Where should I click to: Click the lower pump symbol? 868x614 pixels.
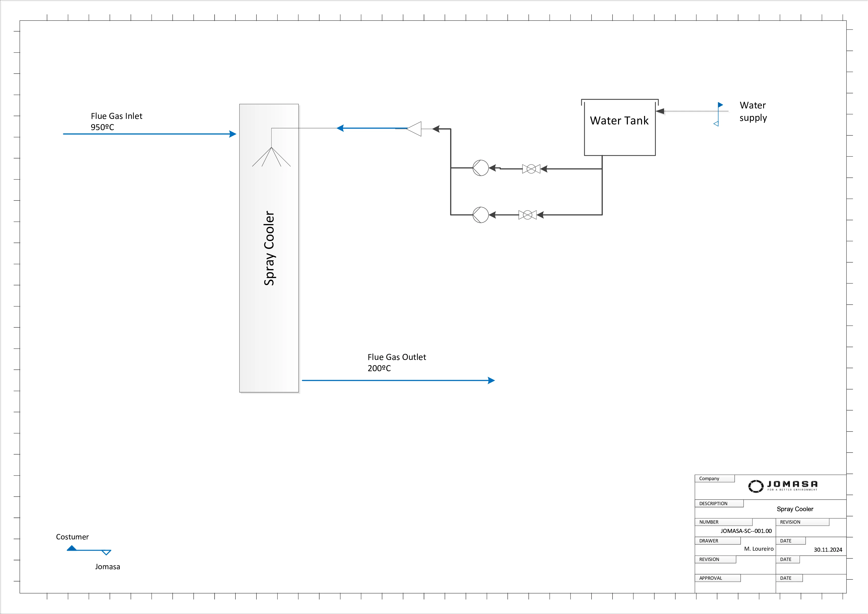(x=480, y=215)
